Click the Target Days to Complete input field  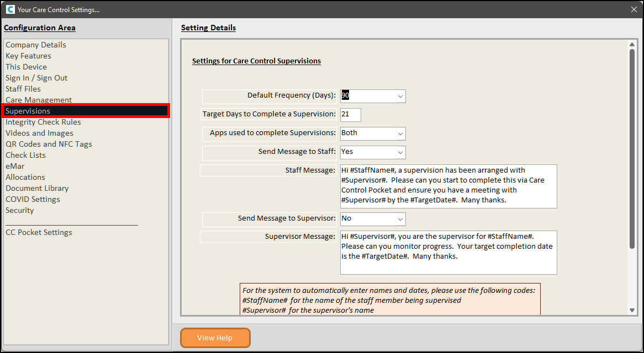(350, 115)
